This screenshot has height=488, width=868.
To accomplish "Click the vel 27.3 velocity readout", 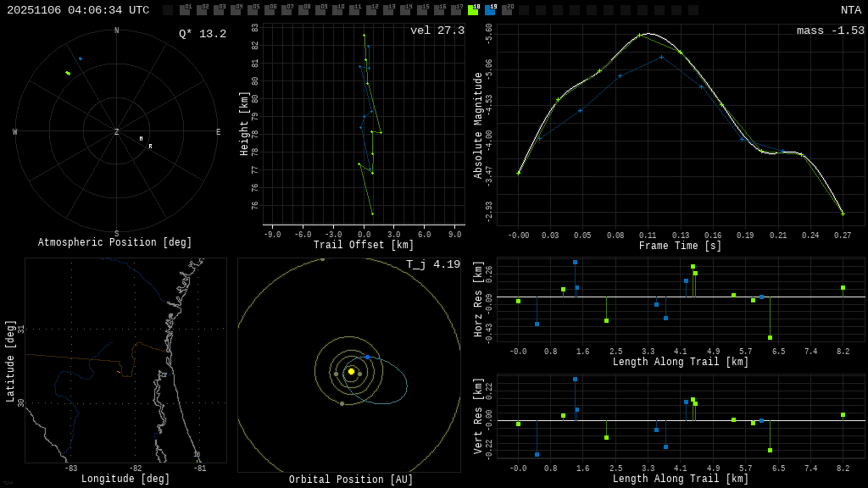I will (437, 30).
